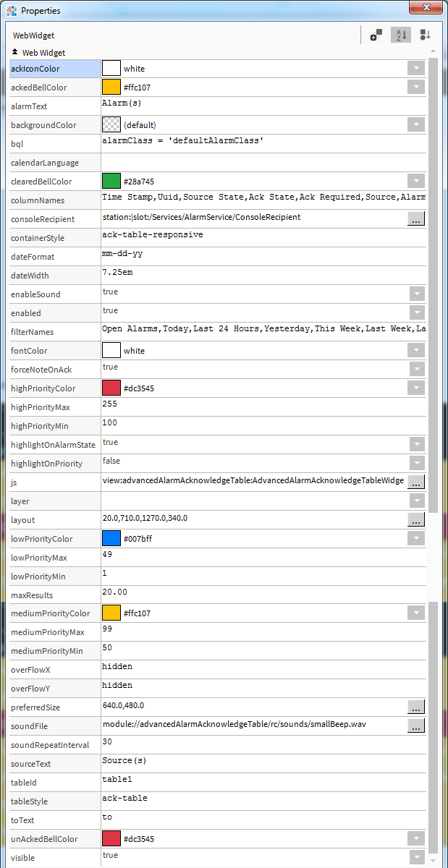Image resolution: width=448 pixels, height=868 pixels.
Task: Browse for soundFile using ellipsis button
Action: (416, 726)
